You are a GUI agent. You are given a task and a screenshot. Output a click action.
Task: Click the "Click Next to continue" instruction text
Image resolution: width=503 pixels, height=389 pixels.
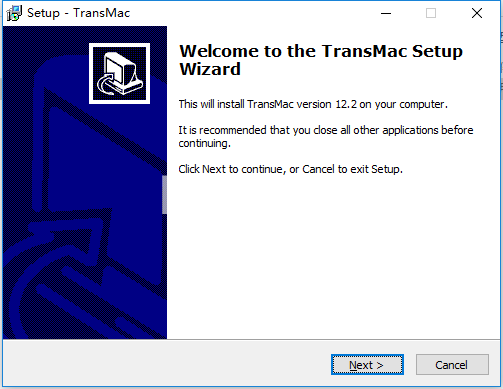(290, 169)
